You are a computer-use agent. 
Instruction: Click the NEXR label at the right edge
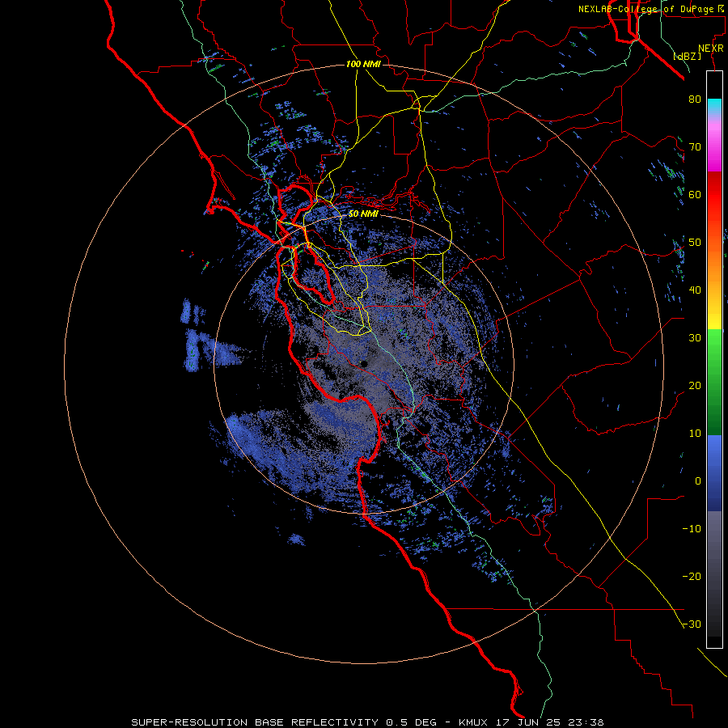pos(711,49)
